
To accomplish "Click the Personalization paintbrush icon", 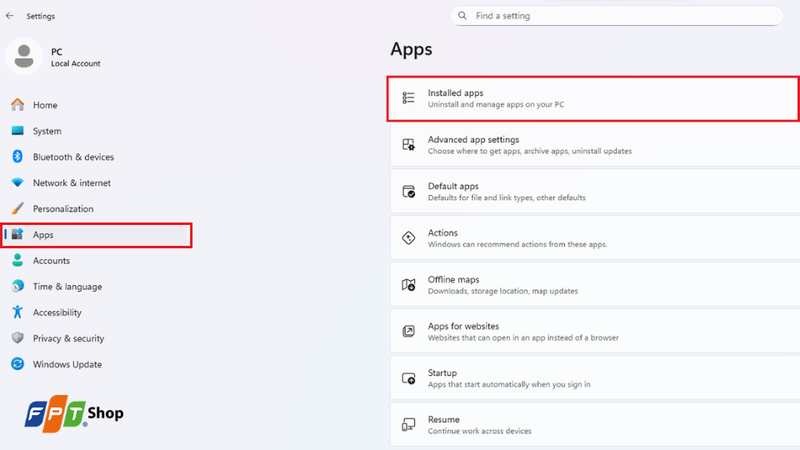I will (17, 209).
